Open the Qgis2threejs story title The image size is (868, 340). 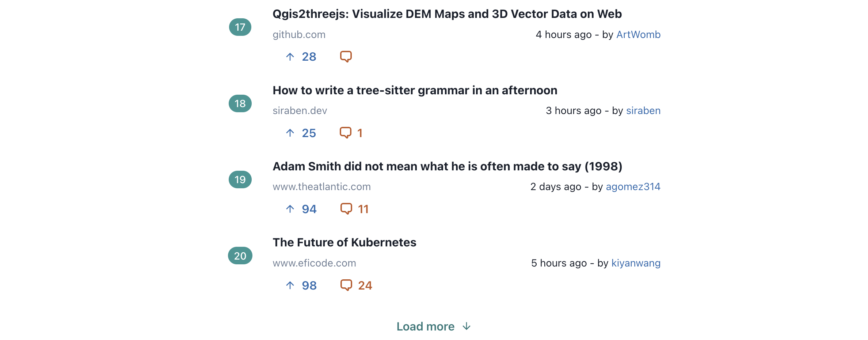pos(447,14)
